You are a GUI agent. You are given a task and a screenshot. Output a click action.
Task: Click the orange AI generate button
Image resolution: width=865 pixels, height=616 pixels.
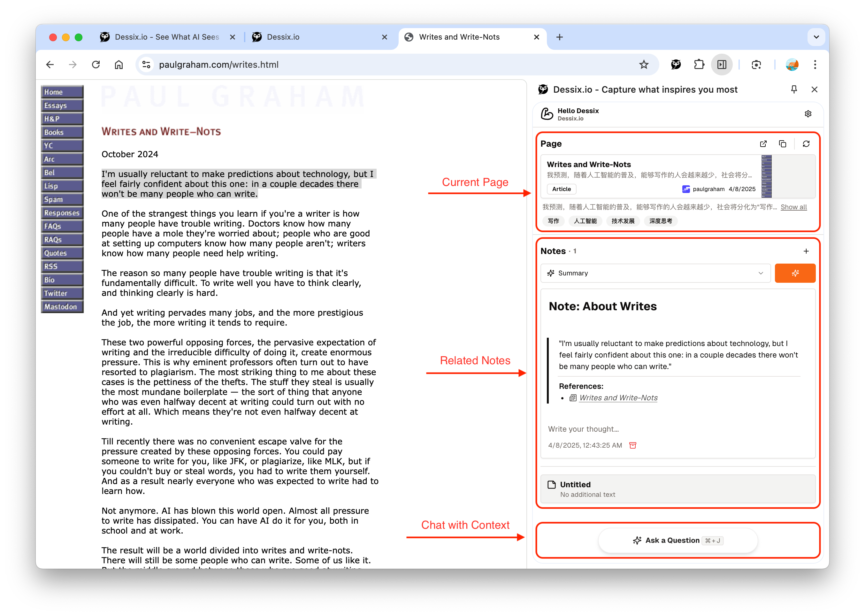(795, 273)
